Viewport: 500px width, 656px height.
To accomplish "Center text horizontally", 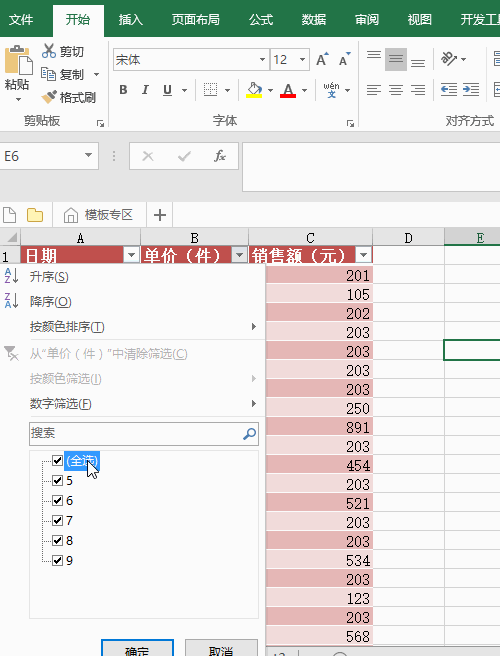I will 396,90.
